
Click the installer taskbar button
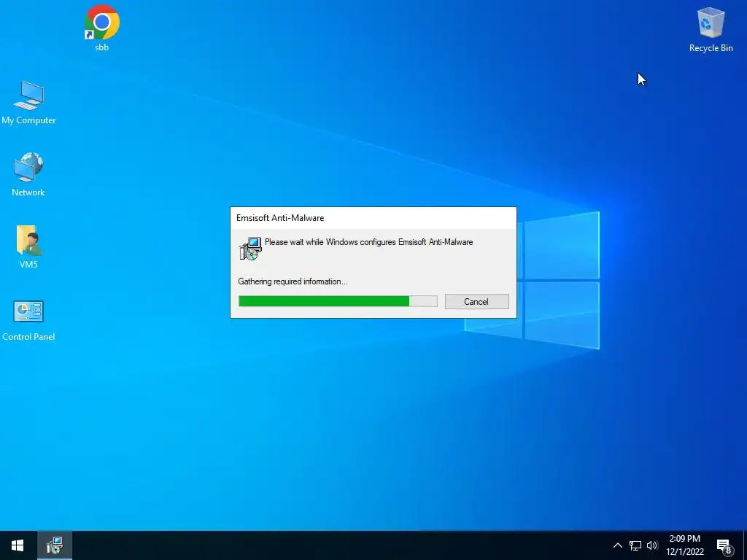(x=55, y=545)
